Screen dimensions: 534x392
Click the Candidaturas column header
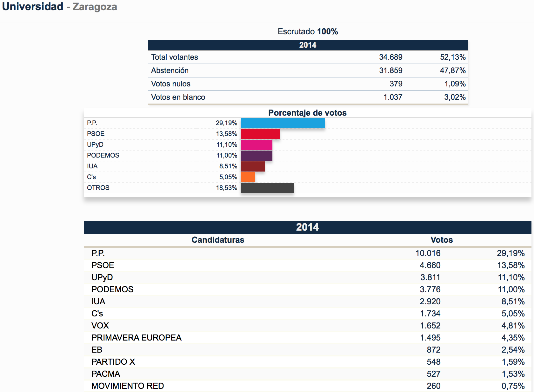218,240
